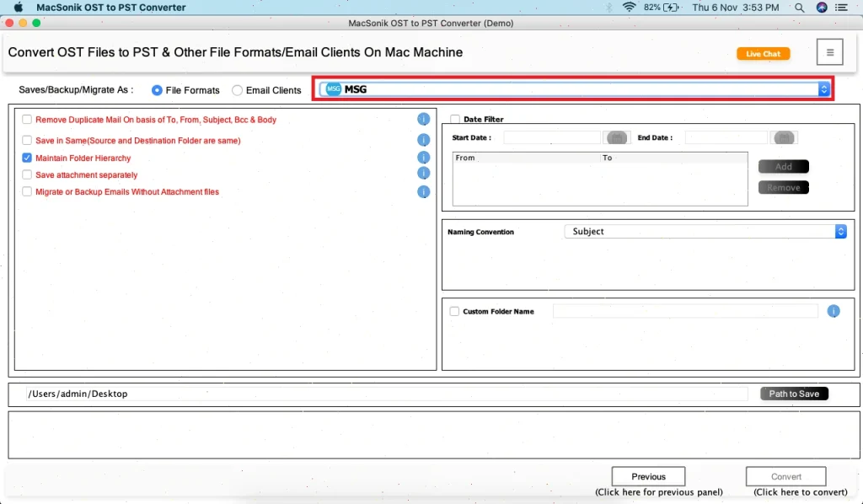This screenshot has height=504, width=863.
Task: Open Spotlight search in the menu bar
Action: point(799,8)
